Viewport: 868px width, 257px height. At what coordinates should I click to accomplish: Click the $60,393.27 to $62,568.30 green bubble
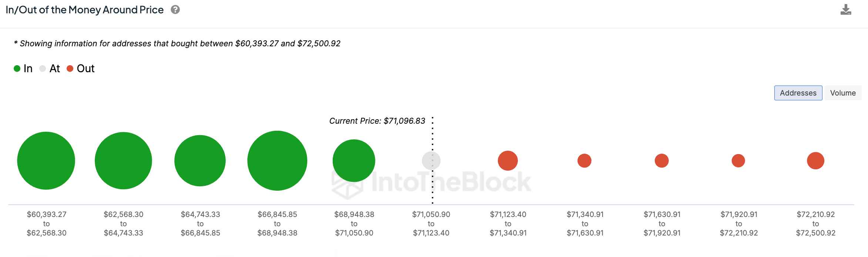pyautogui.click(x=46, y=161)
